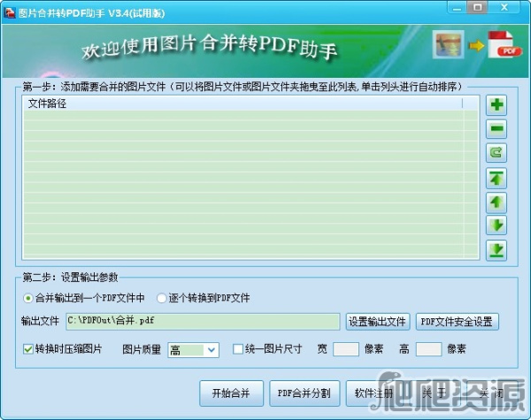The image size is (531, 420).
Task: Move selected file up one row
Action: pos(496,202)
